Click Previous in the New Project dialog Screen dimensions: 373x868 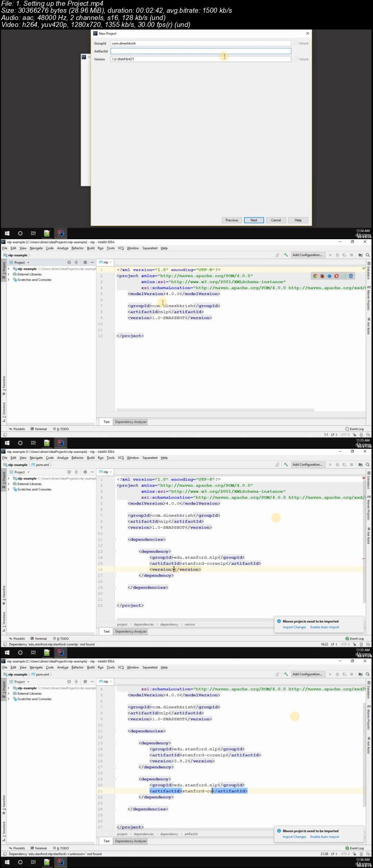[x=232, y=220]
